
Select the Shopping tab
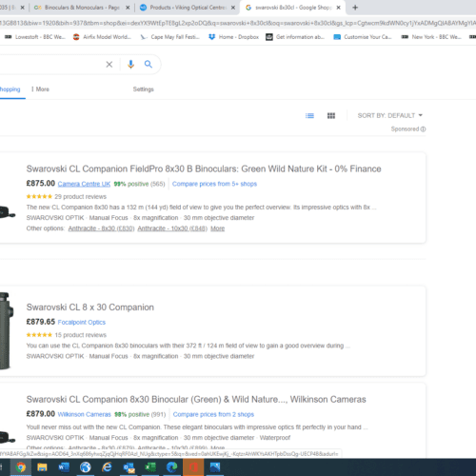coord(10,89)
